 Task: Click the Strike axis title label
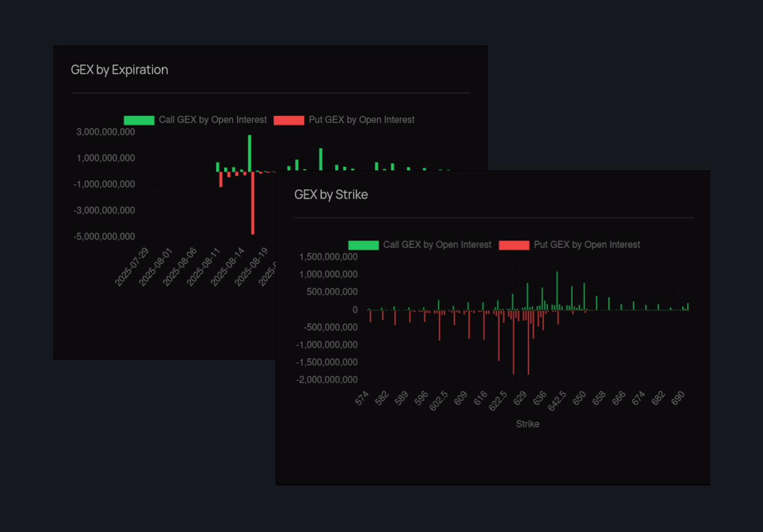tap(527, 424)
